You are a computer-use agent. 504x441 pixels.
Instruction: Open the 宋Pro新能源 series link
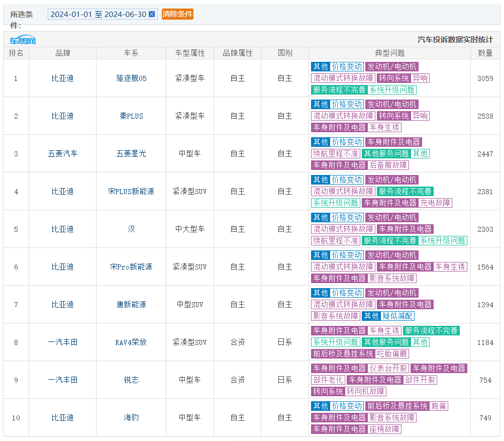point(131,267)
